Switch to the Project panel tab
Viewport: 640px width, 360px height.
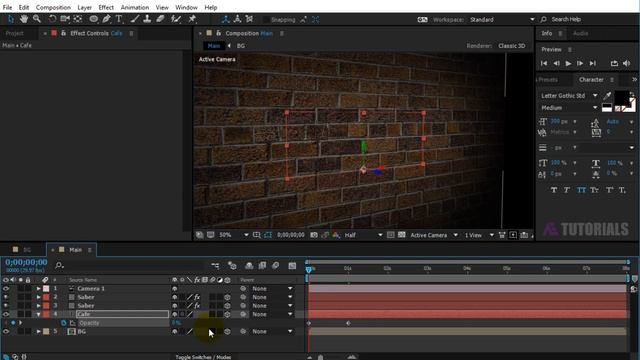coord(15,33)
